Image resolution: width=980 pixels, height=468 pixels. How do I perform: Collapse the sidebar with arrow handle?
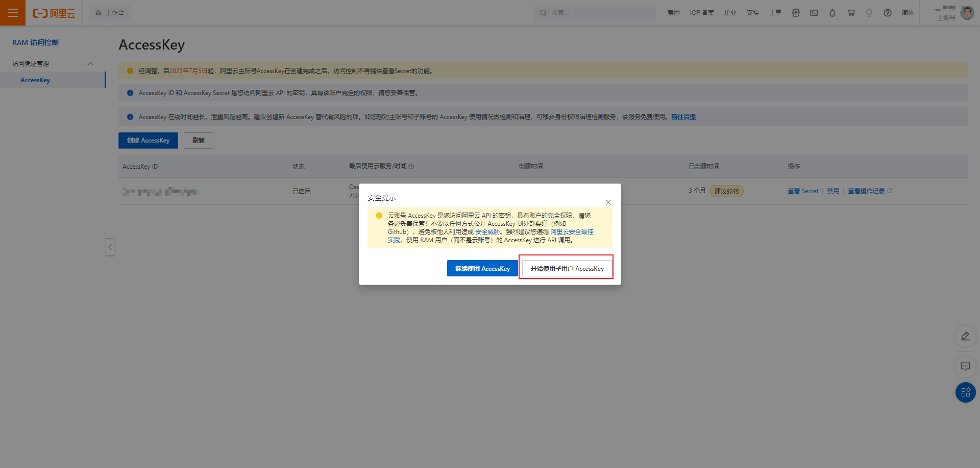click(110, 247)
